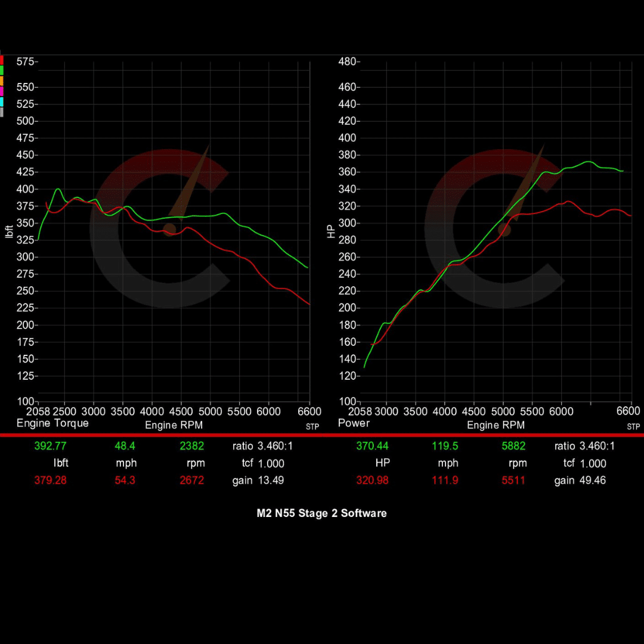Select the green 392.77 torque value
The width and height of the screenshot is (644, 644).
point(50,445)
